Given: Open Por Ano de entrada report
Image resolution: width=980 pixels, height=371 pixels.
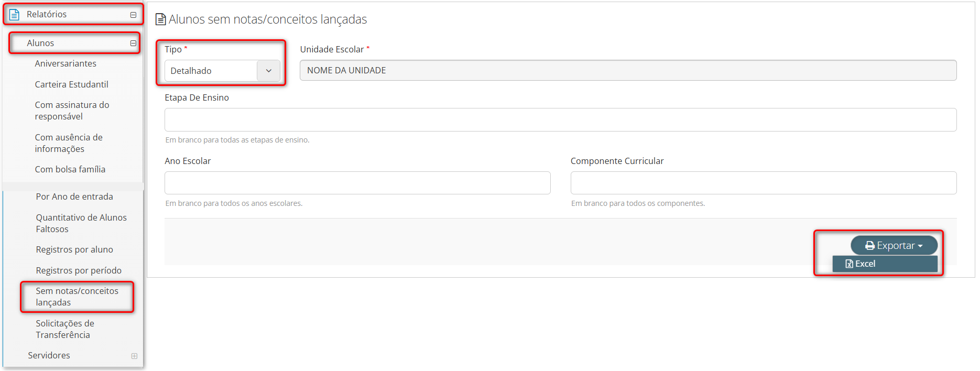Looking at the screenshot, I should pyautogui.click(x=74, y=197).
